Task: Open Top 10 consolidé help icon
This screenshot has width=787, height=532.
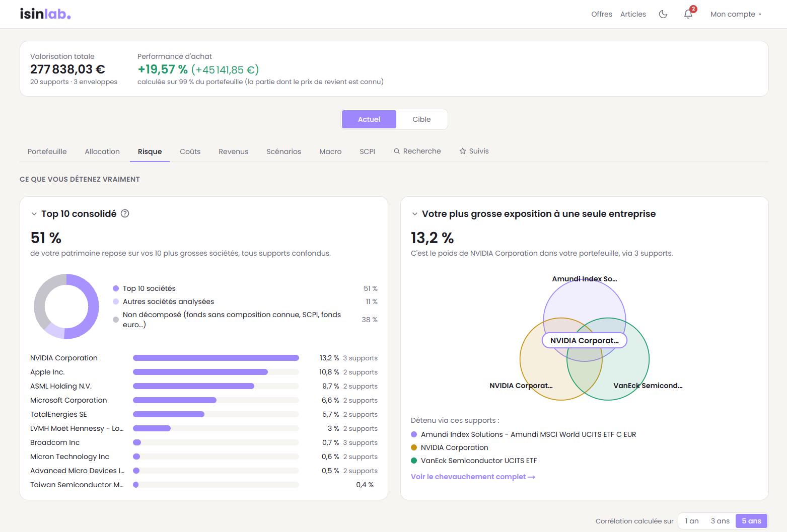Action: (125, 213)
